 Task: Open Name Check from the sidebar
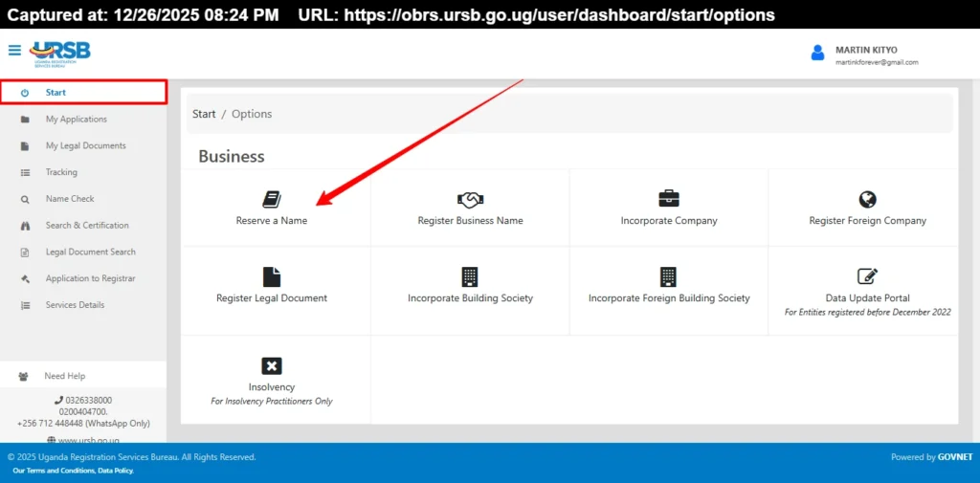[70, 199]
